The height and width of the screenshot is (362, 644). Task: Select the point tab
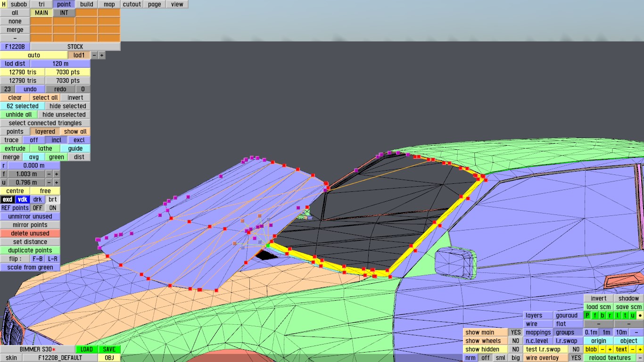(64, 4)
